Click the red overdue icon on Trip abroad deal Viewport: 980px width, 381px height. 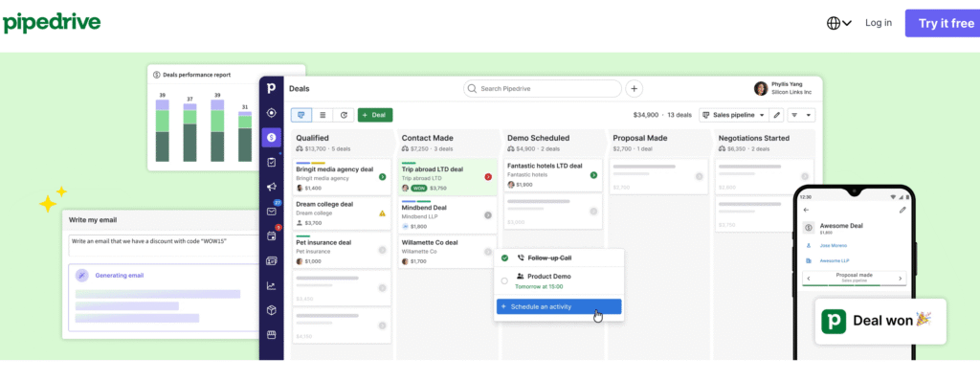pos(488,177)
